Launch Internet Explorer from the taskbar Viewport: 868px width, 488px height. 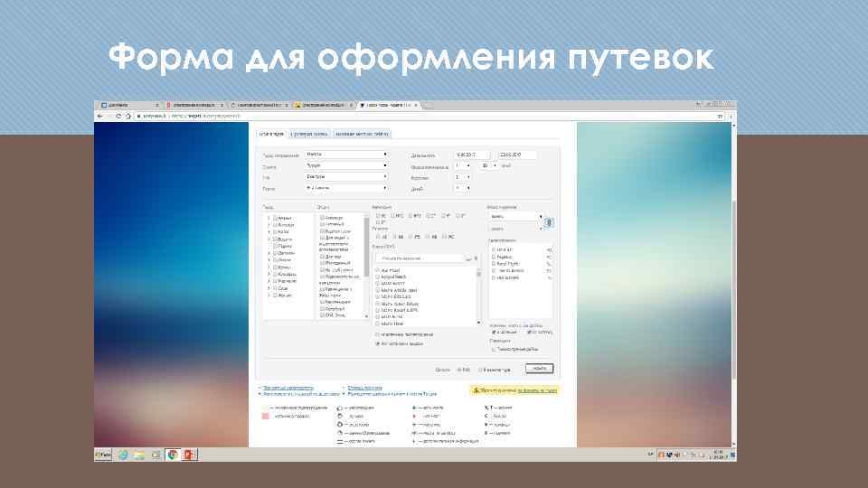coord(123,455)
